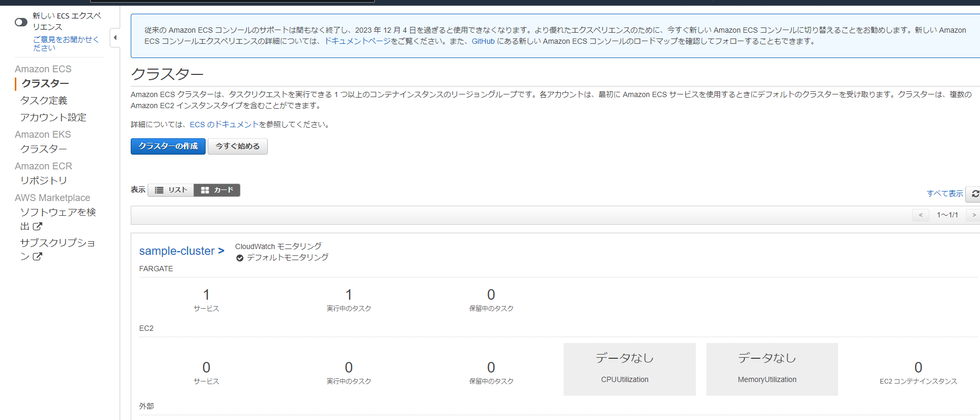
Task: Click the MemoryUtilization no-data tile
Action: [x=772, y=369]
